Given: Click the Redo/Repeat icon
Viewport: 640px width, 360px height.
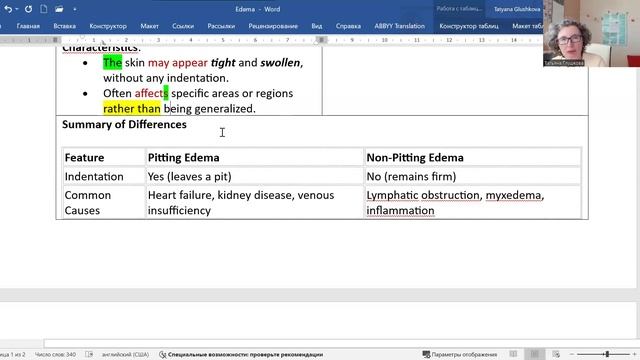Looking at the screenshot, I should point(28,9).
